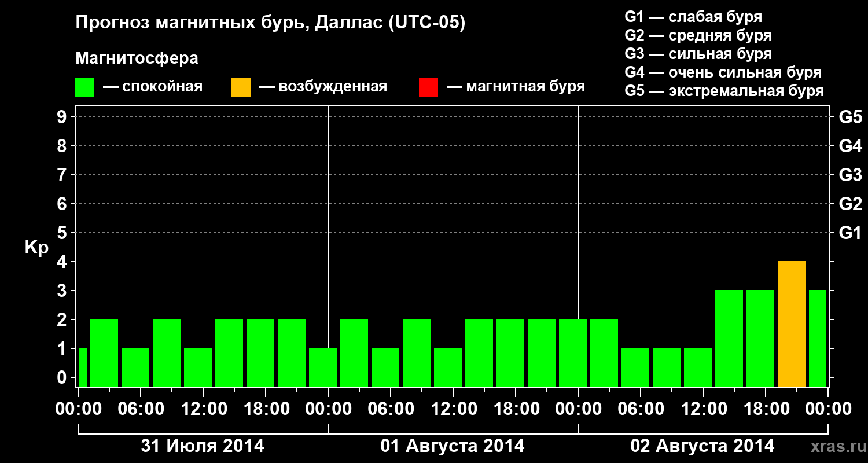Click the chart title 'Прогноз магнитных бурь, Даллас (UTC-05)'
This screenshot has width=868, height=463.
[270, 23]
